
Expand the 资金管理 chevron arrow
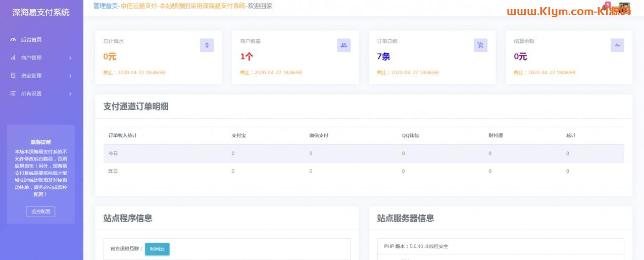70,76
